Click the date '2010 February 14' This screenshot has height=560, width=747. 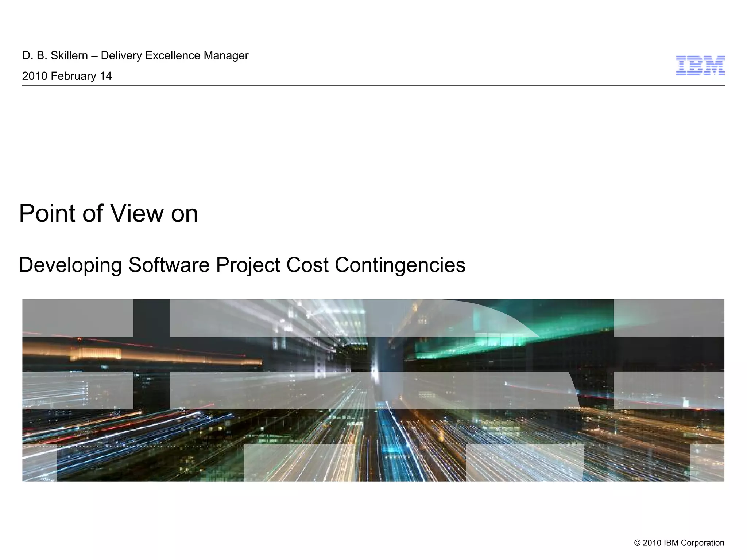click(x=67, y=76)
